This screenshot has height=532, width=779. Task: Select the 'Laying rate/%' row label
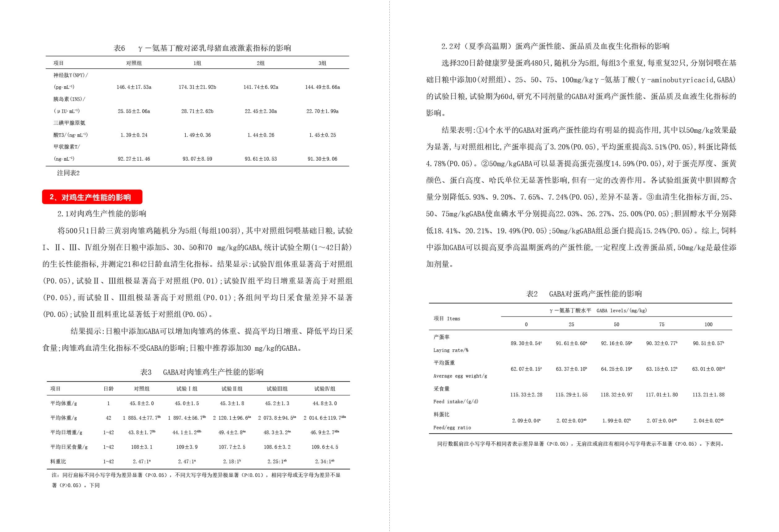click(x=451, y=350)
